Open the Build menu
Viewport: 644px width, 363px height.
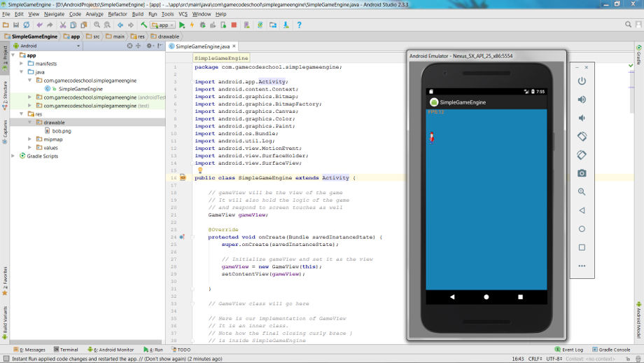138,14
